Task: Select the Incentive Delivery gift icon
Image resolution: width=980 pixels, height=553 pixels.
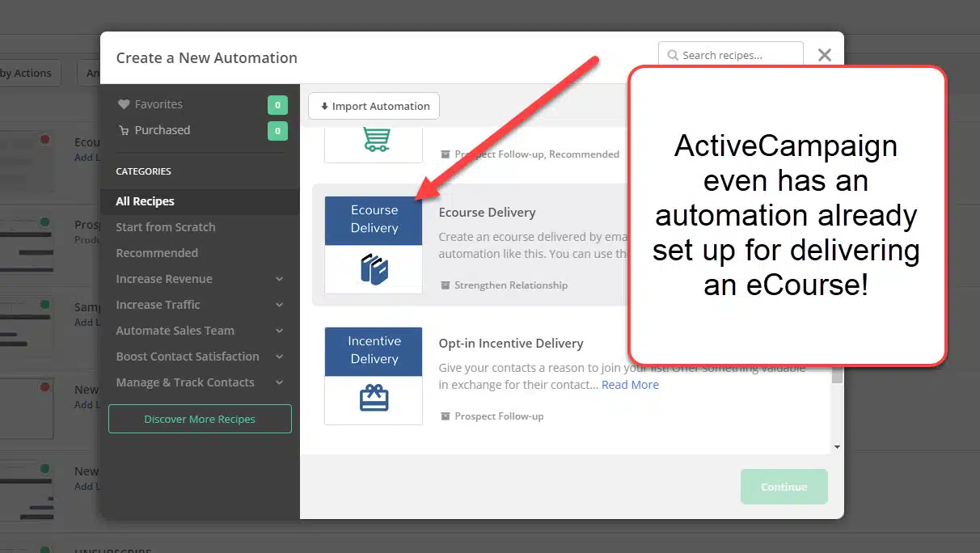Action: (x=374, y=398)
